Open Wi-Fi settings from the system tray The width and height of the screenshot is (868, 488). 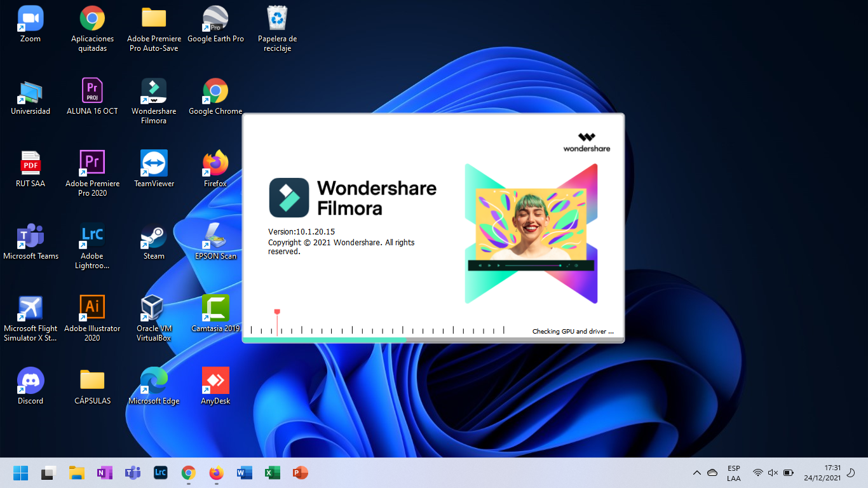click(758, 473)
